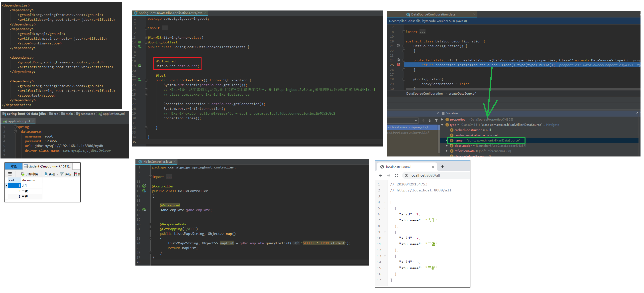Viewport: 644px width, 293px height.
Task: Click src folder breadcrumb
Action: pyautogui.click(x=53, y=114)
